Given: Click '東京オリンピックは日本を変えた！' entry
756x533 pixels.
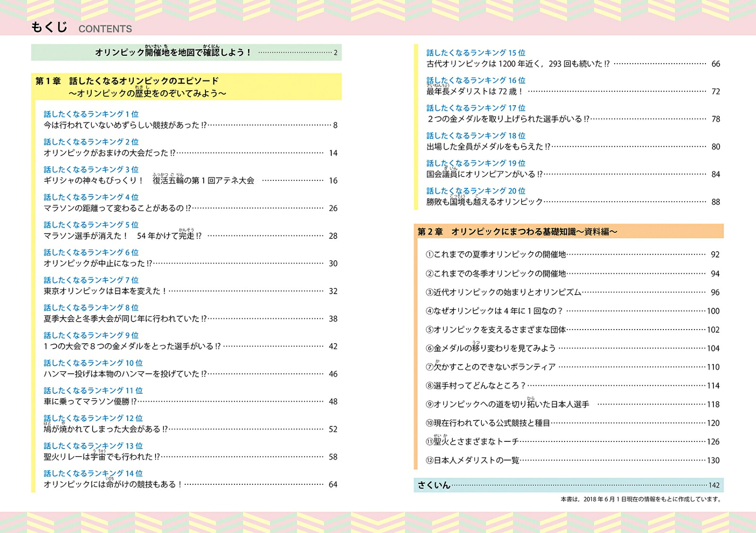Looking at the screenshot, I should pyautogui.click(x=190, y=291).
